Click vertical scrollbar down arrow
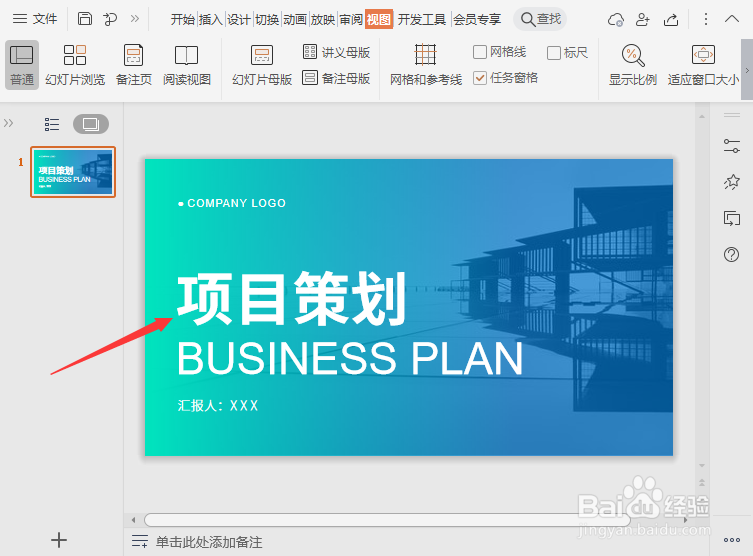The width and height of the screenshot is (753, 556). 702,465
